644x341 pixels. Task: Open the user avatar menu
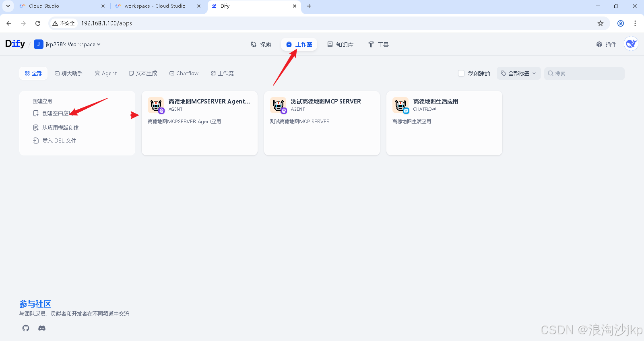pyautogui.click(x=631, y=43)
